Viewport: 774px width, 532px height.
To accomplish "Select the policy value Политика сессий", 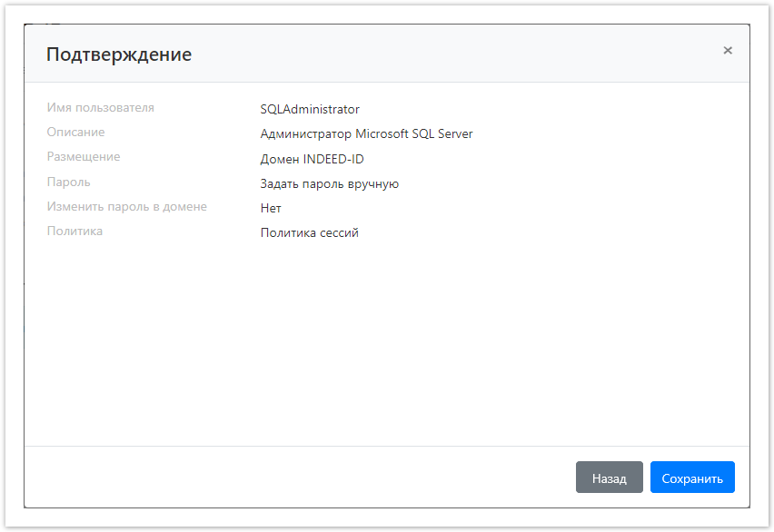I will pyautogui.click(x=308, y=232).
